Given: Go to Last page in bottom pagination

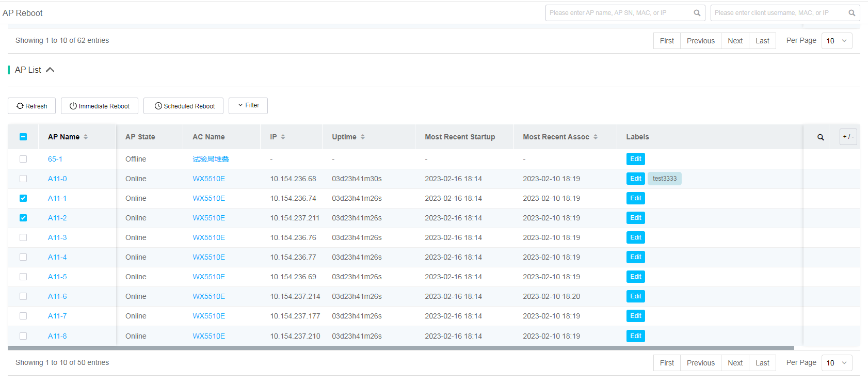Looking at the screenshot, I should pos(763,363).
